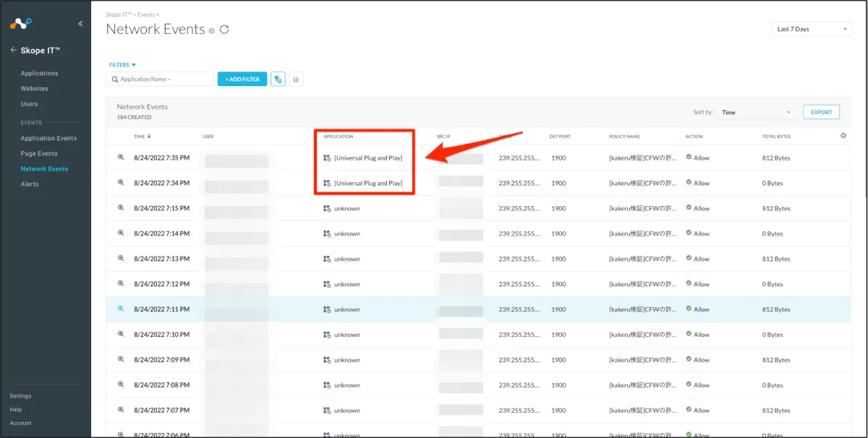Select Page Events from the sidebar

(39, 153)
